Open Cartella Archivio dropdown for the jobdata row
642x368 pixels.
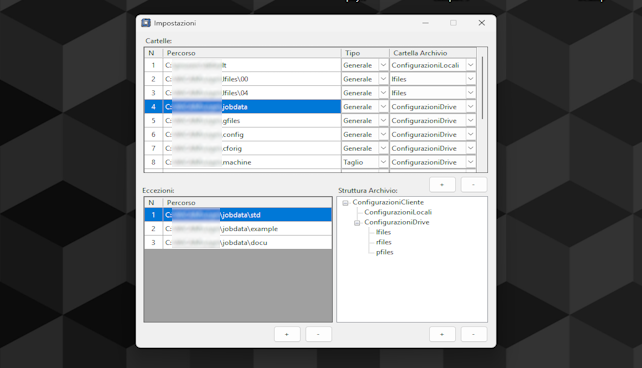point(470,107)
